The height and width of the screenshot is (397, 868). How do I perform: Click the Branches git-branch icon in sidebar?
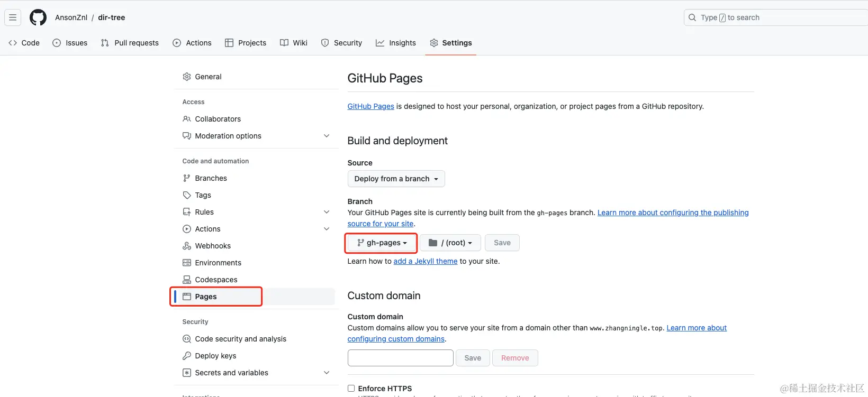(187, 178)
